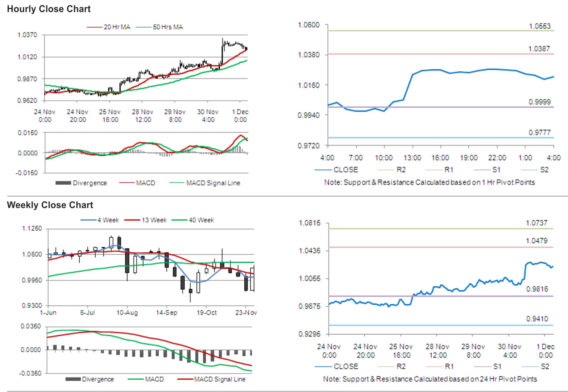Viewport: 568px width, 392px height.
Task: Click the 0.9950 weekly y-axis label
Action: tap(32, 280)
